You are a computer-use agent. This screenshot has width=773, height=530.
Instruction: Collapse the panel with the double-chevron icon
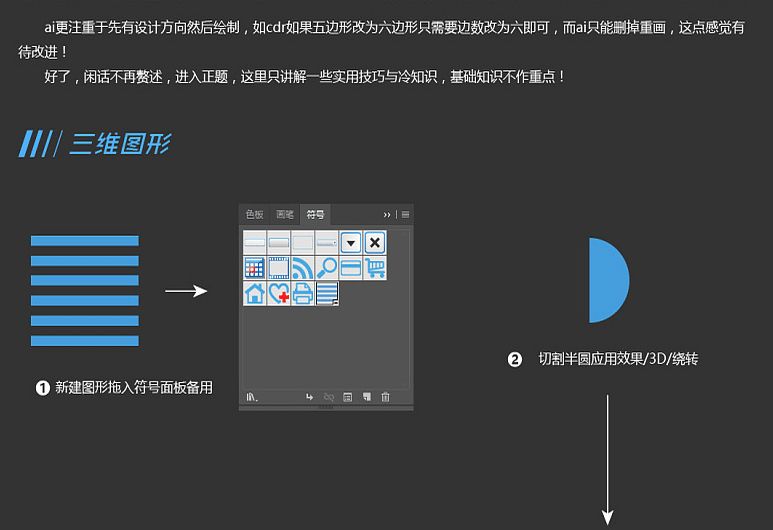(x=386, y=214)
